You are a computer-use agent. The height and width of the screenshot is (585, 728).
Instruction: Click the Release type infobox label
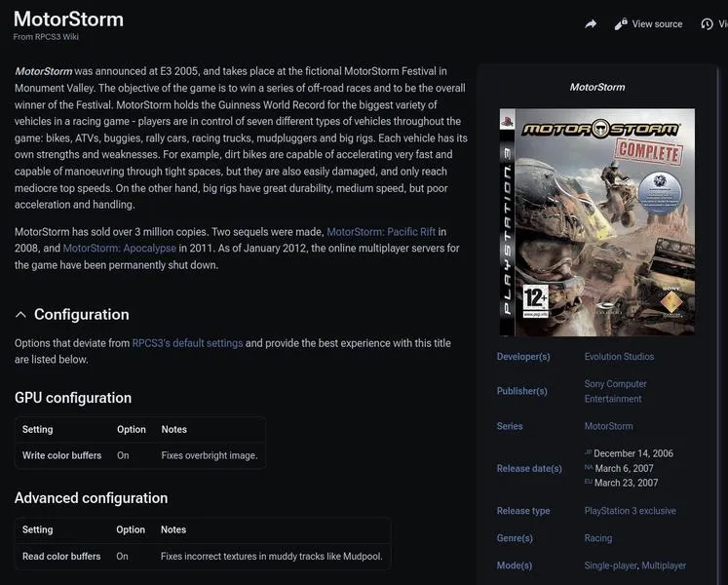pyautogui.click(x=523, y=511)
